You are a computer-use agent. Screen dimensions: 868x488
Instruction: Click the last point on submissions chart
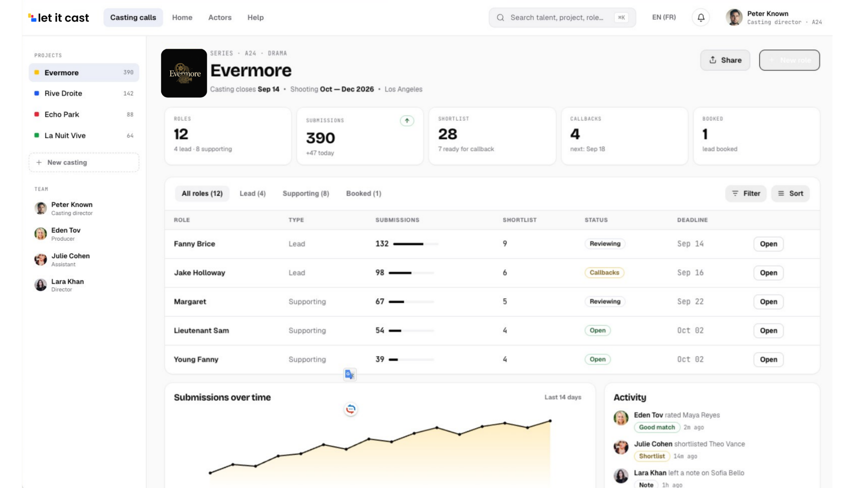click(550, 421)
